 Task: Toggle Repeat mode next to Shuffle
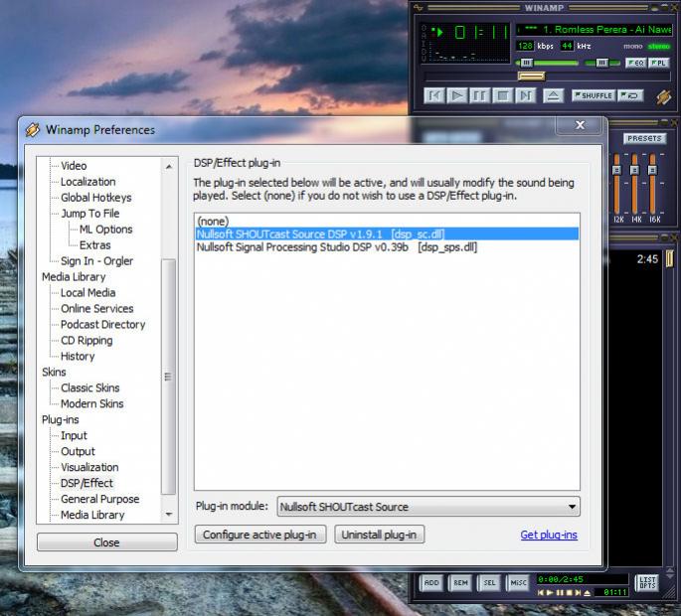pos(630,95)
